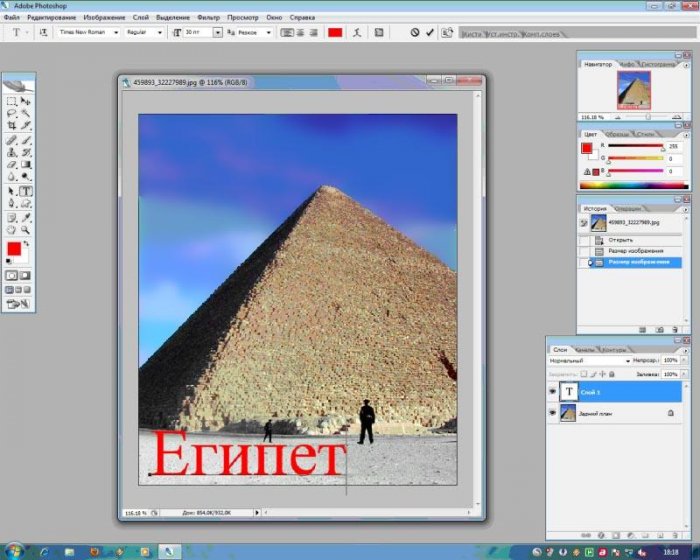Switch to the Каналы tab
This screenshot has width=700, height=560.
584,350
